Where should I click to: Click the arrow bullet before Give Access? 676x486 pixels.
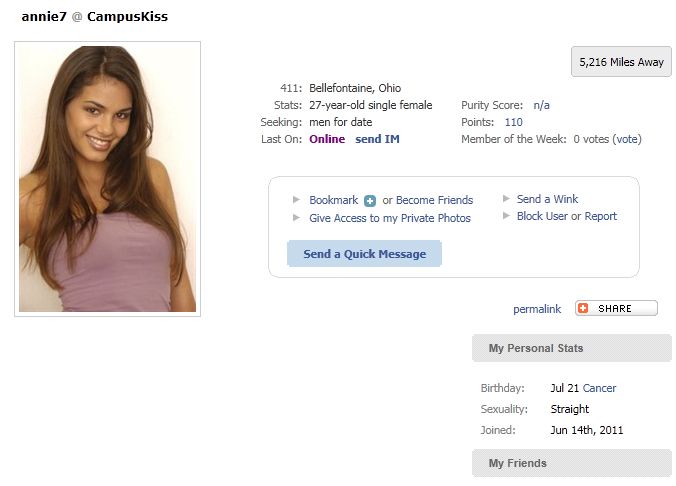(x=296, y=217)
